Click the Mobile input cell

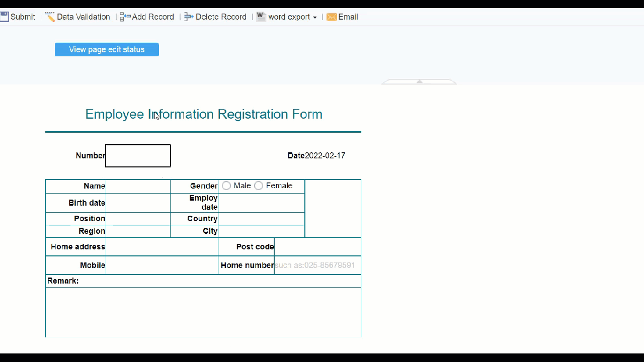click(162, 265)
